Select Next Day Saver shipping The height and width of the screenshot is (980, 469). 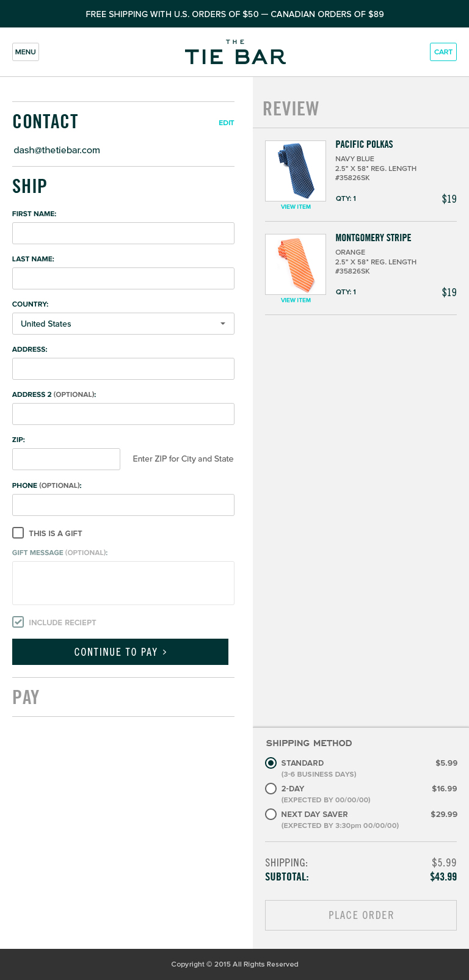pos(271,815)
